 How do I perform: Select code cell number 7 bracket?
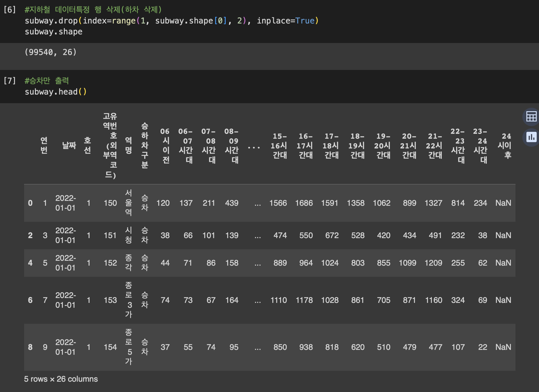coord(9,81)
